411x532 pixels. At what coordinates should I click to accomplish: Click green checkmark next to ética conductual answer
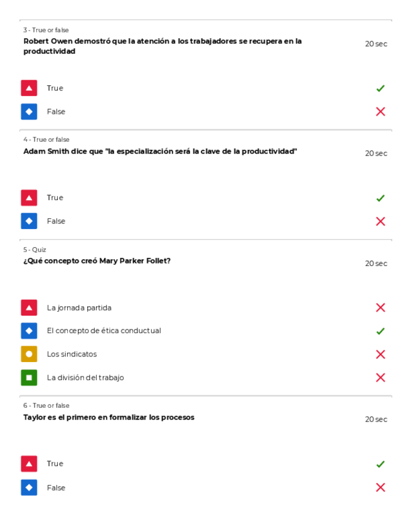point(380,331)
